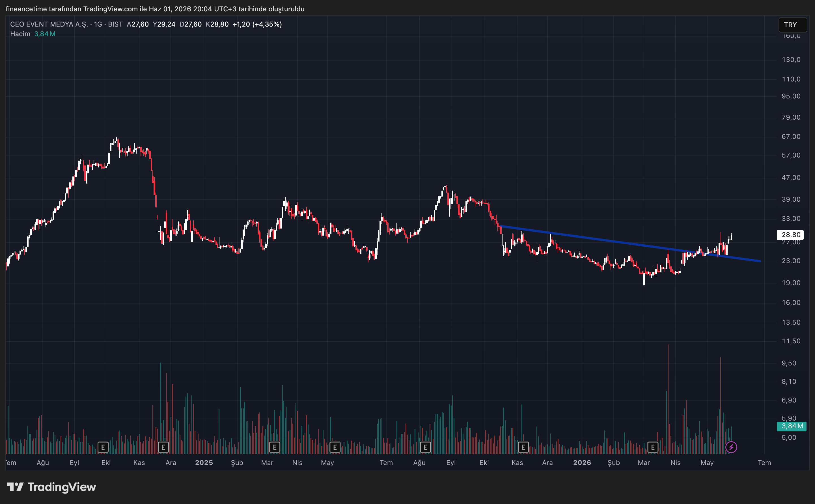Click the change value +1,20 (+4,35%)

coord(257,24)
